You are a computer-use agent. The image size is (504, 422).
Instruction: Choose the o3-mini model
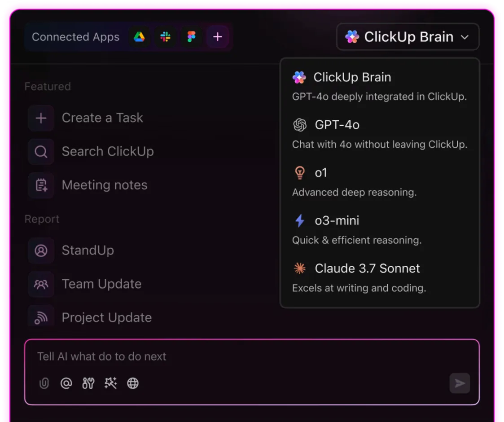pos(380,230)
